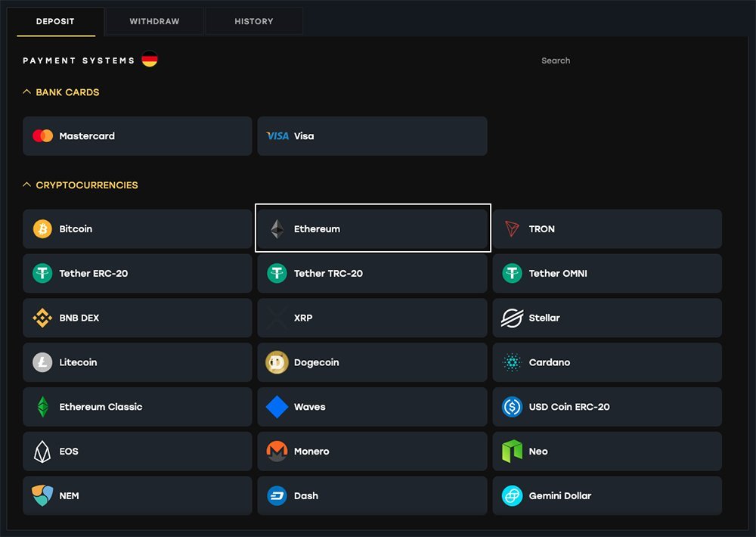Click the Mastercard logo icon
This screenshot has height=537, width=756.
point(42,136)
